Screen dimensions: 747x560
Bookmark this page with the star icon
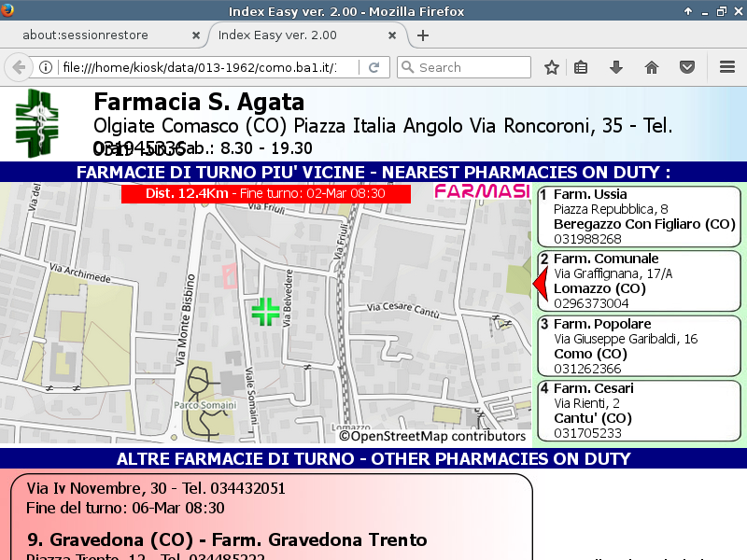552,67
